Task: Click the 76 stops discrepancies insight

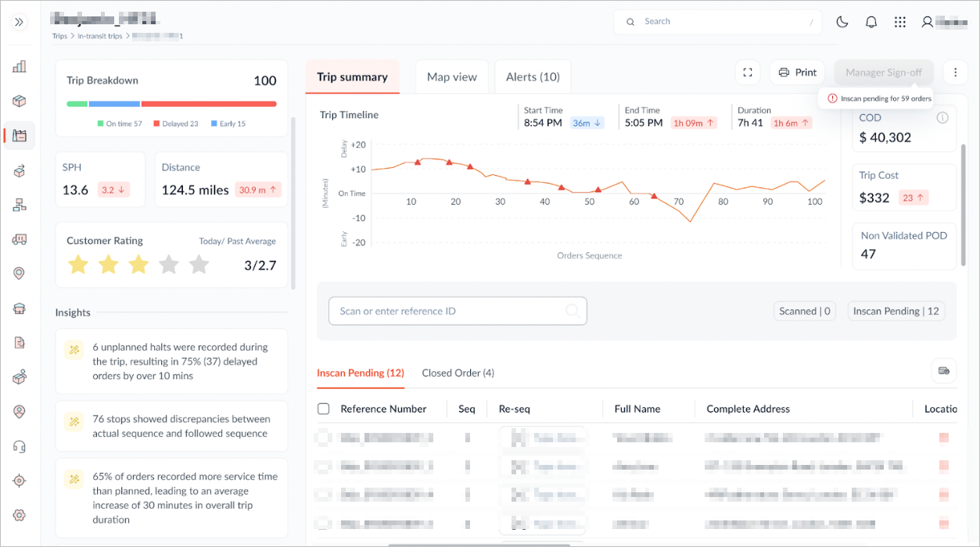Action: tap(172, 426)
